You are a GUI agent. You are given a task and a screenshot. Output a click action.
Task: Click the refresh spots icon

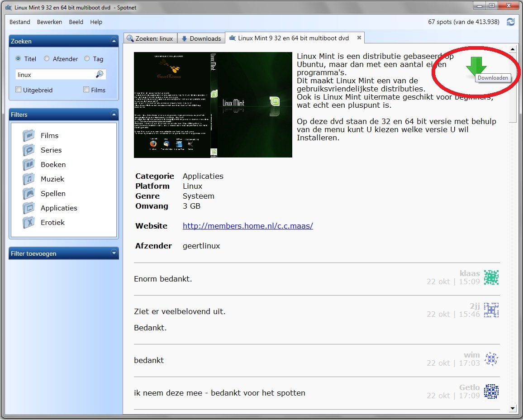pos(510,21)
